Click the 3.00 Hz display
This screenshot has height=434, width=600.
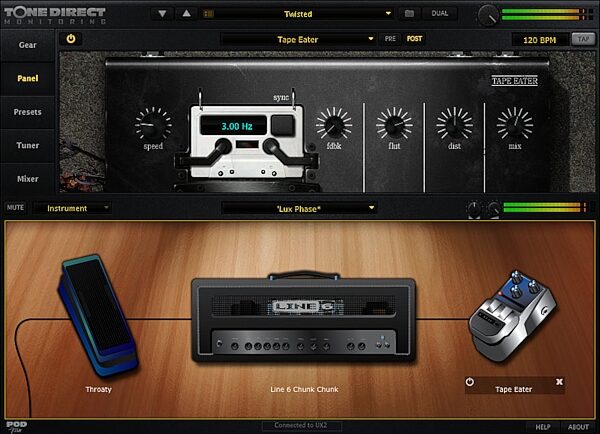point(233,126)
